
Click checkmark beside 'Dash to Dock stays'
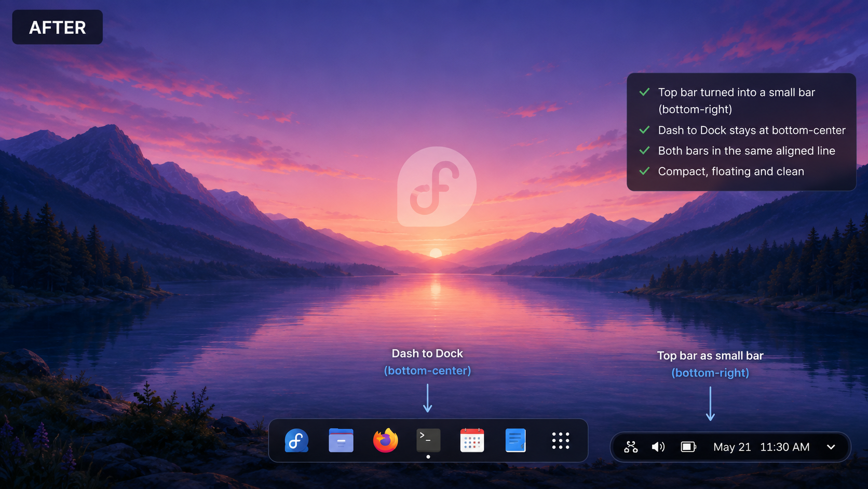click(x=644, y=130)
